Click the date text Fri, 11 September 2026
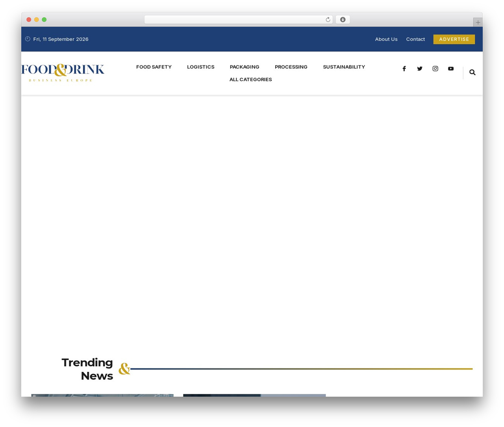 61,39
